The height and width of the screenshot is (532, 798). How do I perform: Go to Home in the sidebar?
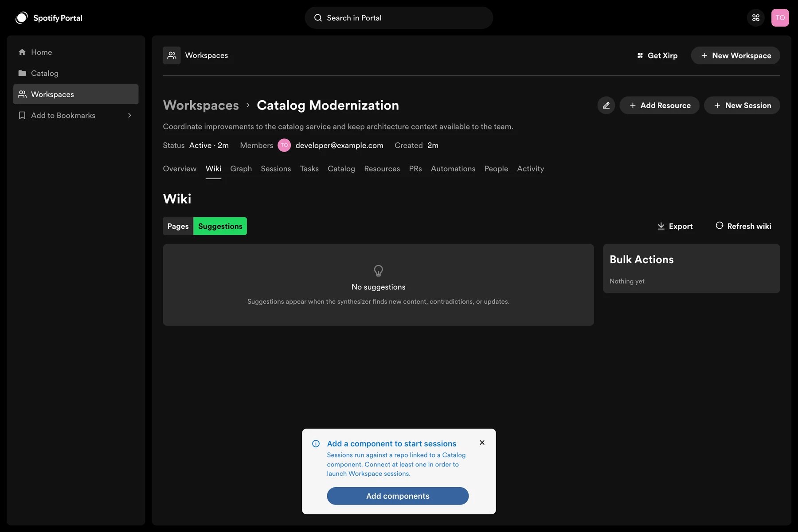click(x=76, y=52)
